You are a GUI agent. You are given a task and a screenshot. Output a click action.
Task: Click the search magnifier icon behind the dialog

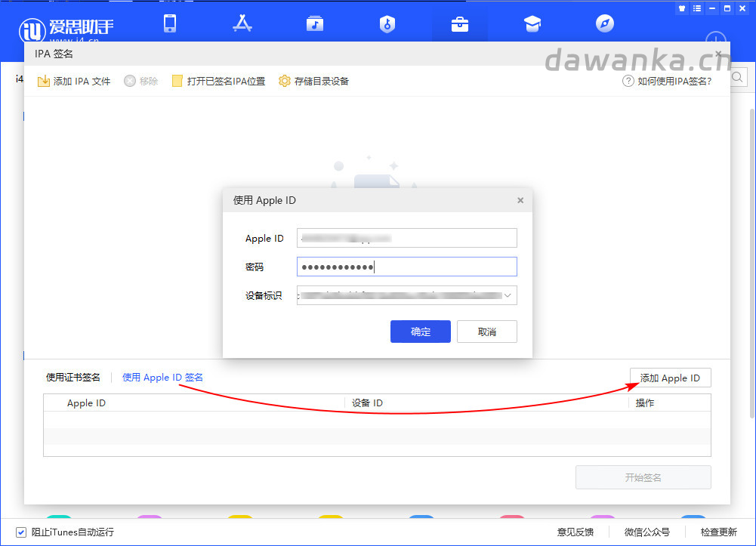(737, 77)
